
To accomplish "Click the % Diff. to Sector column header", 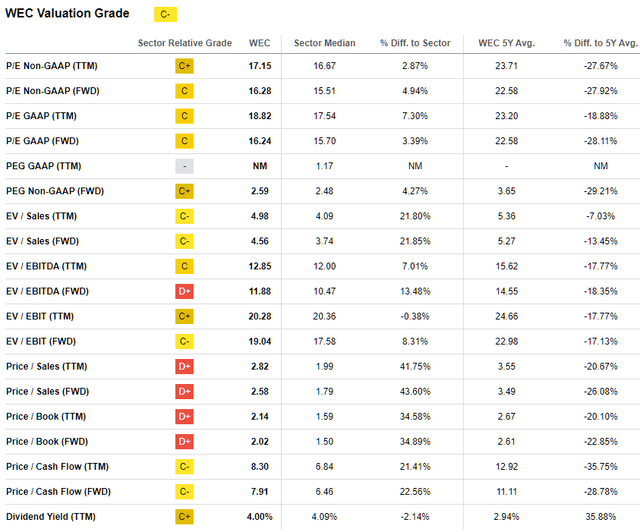I will tap(415, 43).
